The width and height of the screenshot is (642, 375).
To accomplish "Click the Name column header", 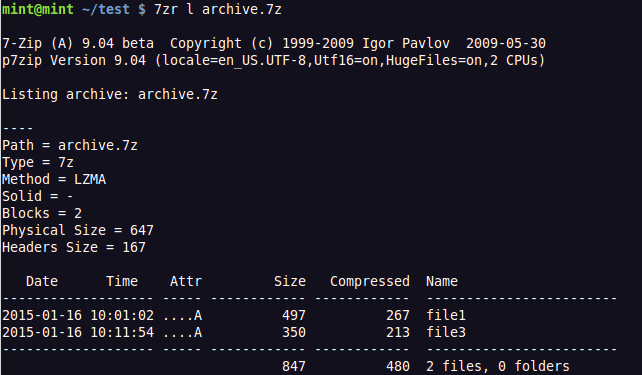I will (442, 281).
